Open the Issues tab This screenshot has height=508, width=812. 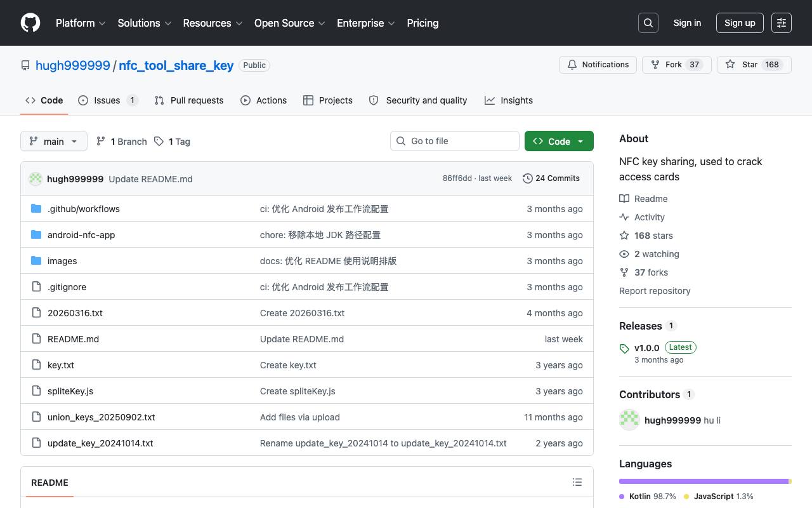click(x=108, y=100)
